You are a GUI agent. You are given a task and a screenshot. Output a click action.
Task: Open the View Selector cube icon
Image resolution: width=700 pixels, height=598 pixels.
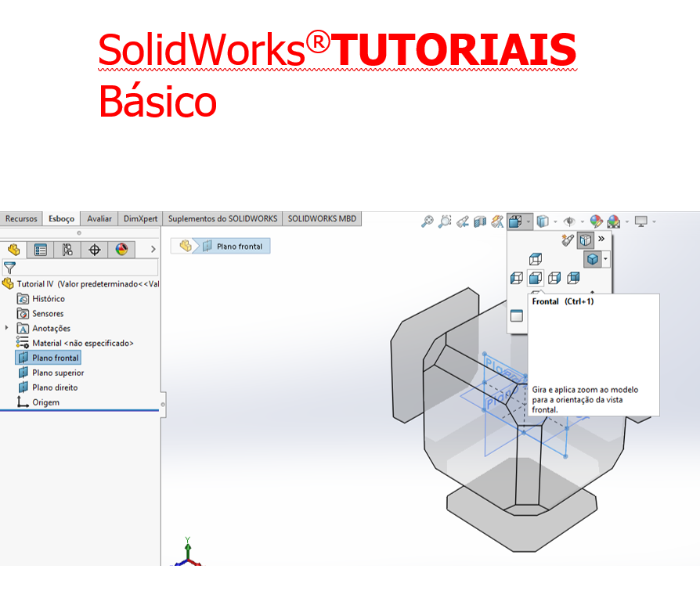tap(586, 240)
